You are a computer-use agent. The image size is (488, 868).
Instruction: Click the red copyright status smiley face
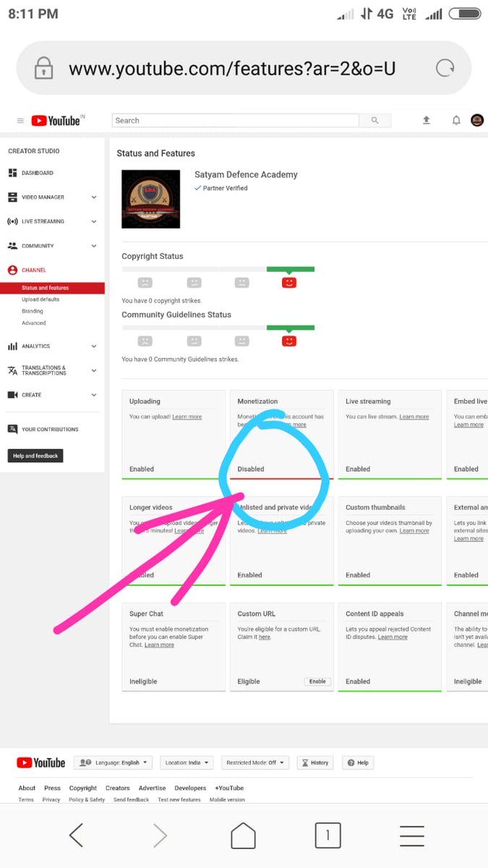pyautogui.click(x=289, y=283)
